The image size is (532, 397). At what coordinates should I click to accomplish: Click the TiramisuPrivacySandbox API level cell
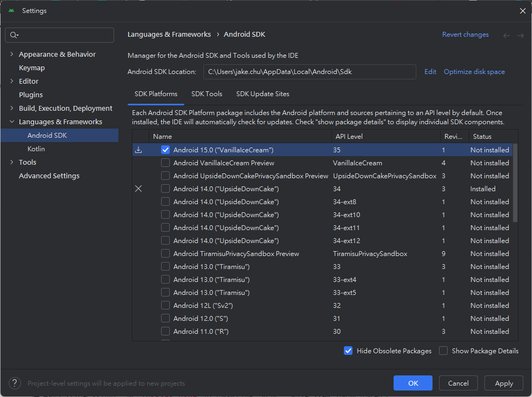pyautogui.click(x=370, y=253)
